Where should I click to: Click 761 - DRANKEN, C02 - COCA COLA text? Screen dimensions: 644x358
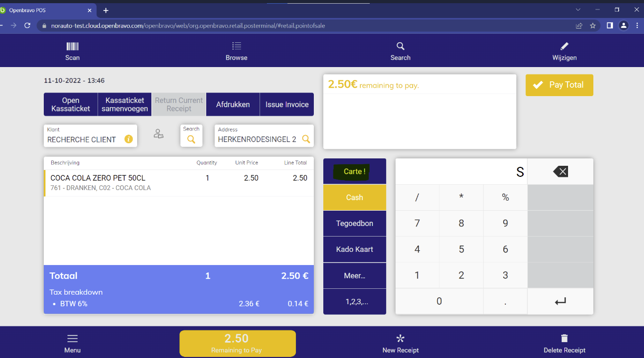pos(101,188)
